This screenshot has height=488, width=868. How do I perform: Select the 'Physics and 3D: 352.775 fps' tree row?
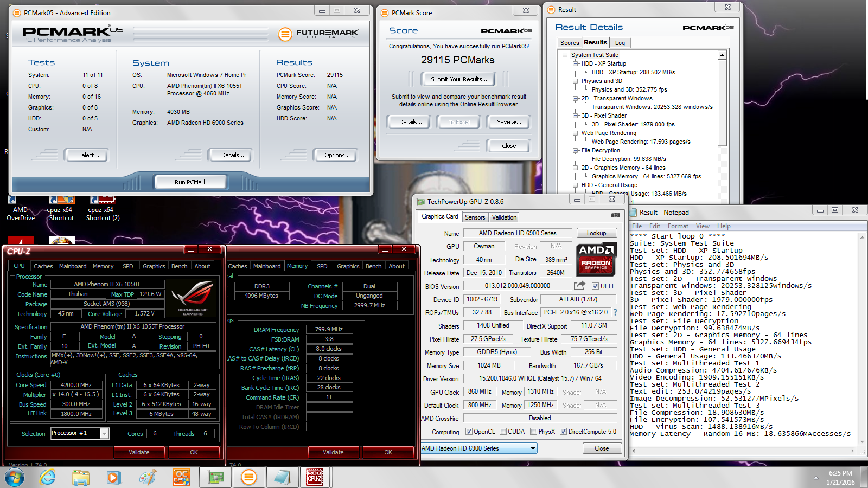pos(629,89)
